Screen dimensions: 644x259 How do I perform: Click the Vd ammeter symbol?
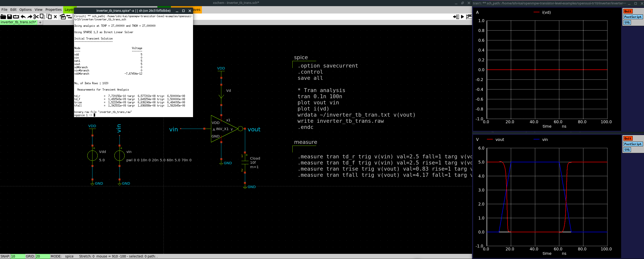pyautogui.click(x=221, y=95)
